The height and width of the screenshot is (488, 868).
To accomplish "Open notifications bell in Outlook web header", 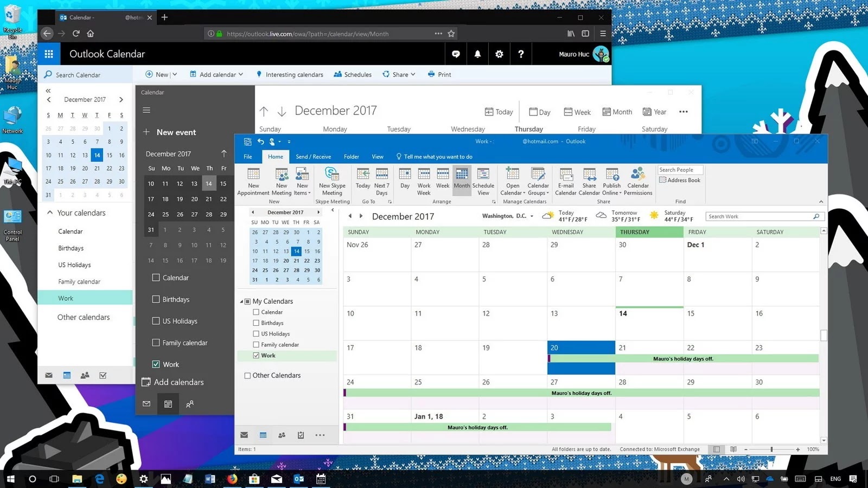I will 477,54.
